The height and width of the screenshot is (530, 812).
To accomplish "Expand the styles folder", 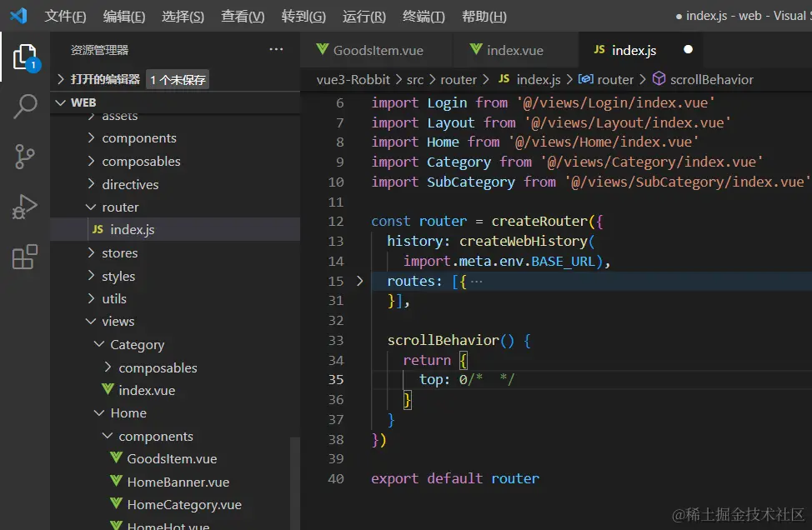I will (x=91, y=275).
